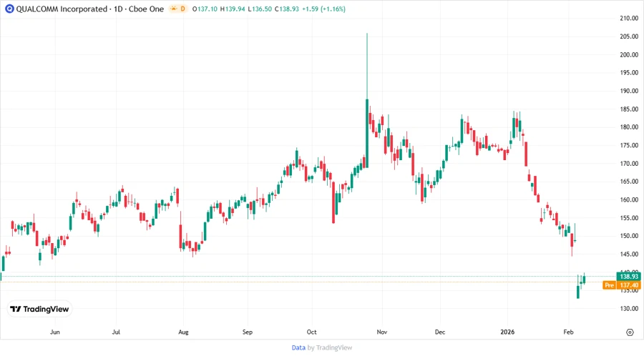644x356 pixels.
Task: Click the open value O137.10
Action: [205, 9]
